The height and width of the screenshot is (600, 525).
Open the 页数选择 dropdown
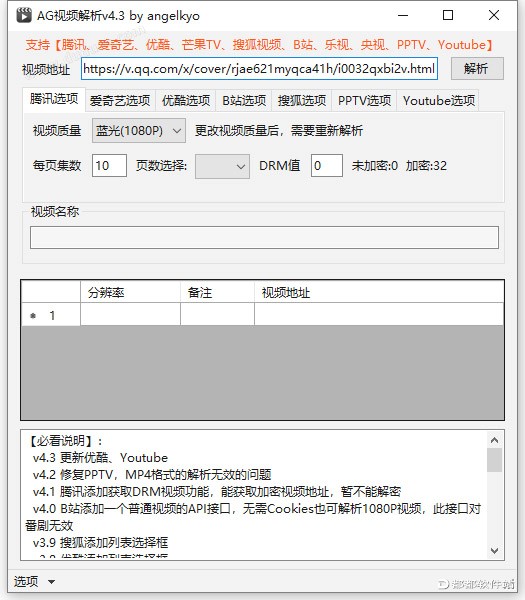pyautogui.click(x=222, y=166)
